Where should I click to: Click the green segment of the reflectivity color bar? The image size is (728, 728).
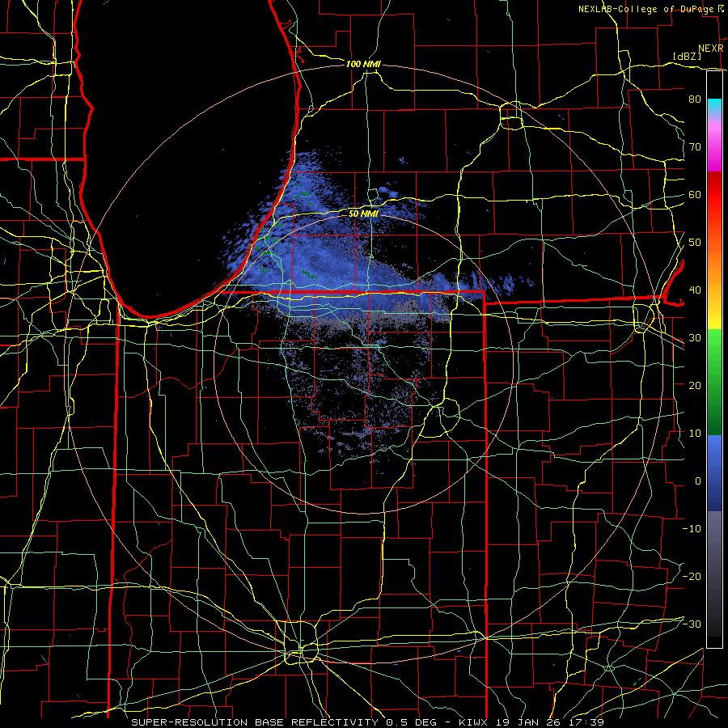714,382
